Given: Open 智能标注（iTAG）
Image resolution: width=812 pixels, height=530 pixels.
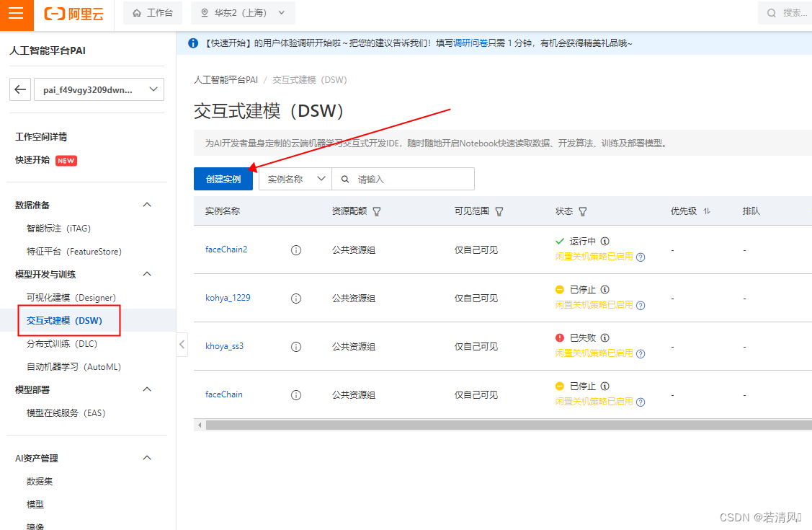Looking at the screenshot, I should [58, 229].
